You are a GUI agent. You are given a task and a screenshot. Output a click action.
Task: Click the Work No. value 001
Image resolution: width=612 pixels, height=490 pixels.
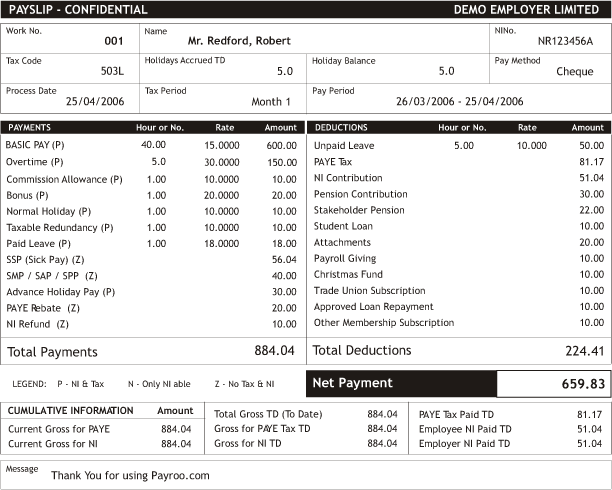(114, 42)
